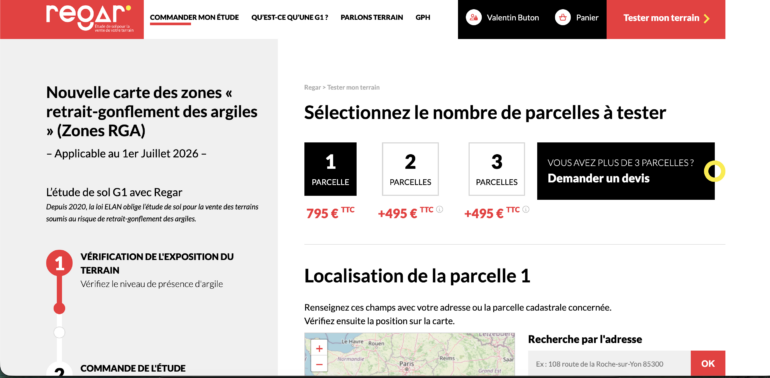Click on the France map
Image resolution: width=770 pixels, height=378 pixels.
[x=410, y=355]
